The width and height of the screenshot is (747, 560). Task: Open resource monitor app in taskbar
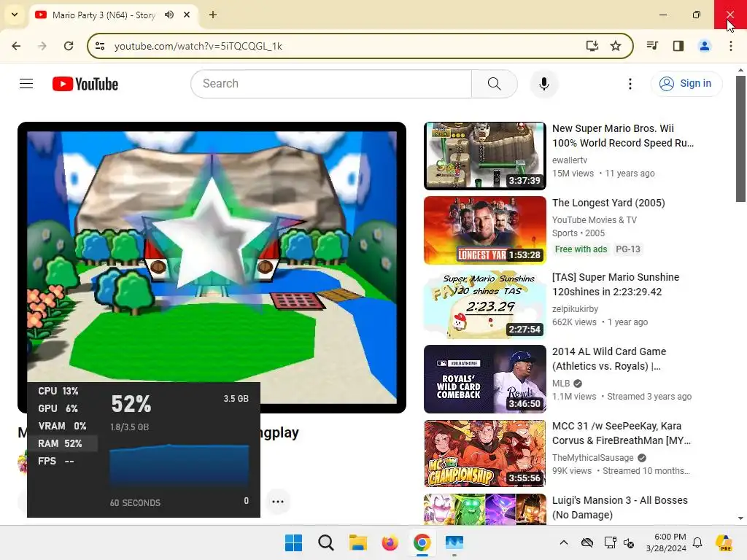click(x=454, y=542)
